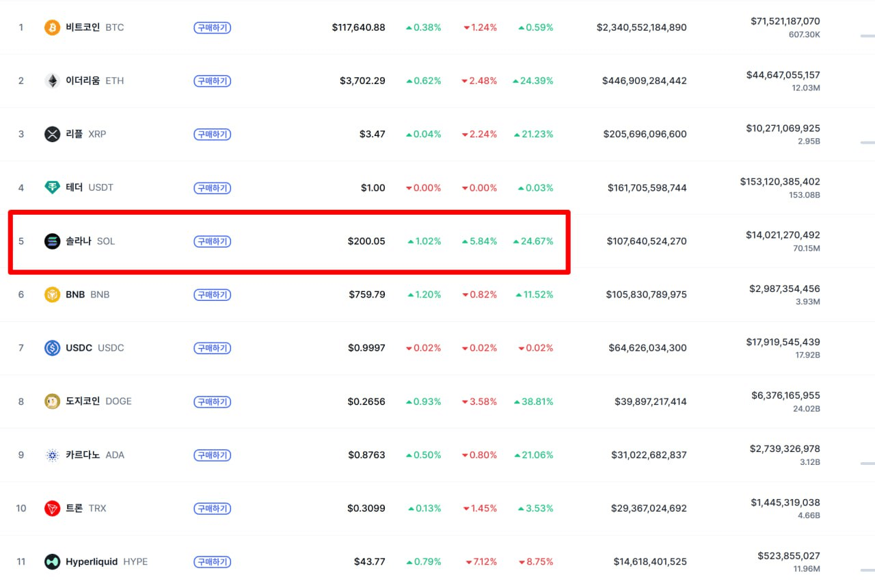Click Solana 24h change 5.84%
Screen dimensions: 875x588
pyautogui.click(x=480, y=241)
